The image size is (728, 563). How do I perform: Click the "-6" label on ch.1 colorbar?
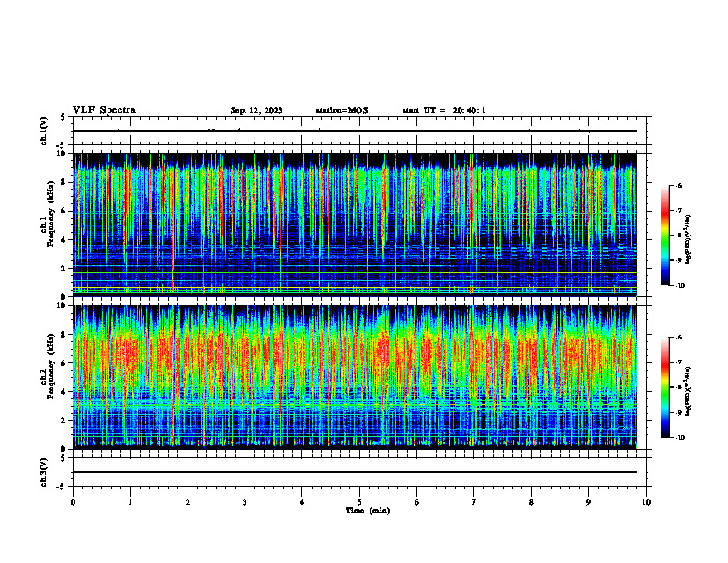coord(678,185)
